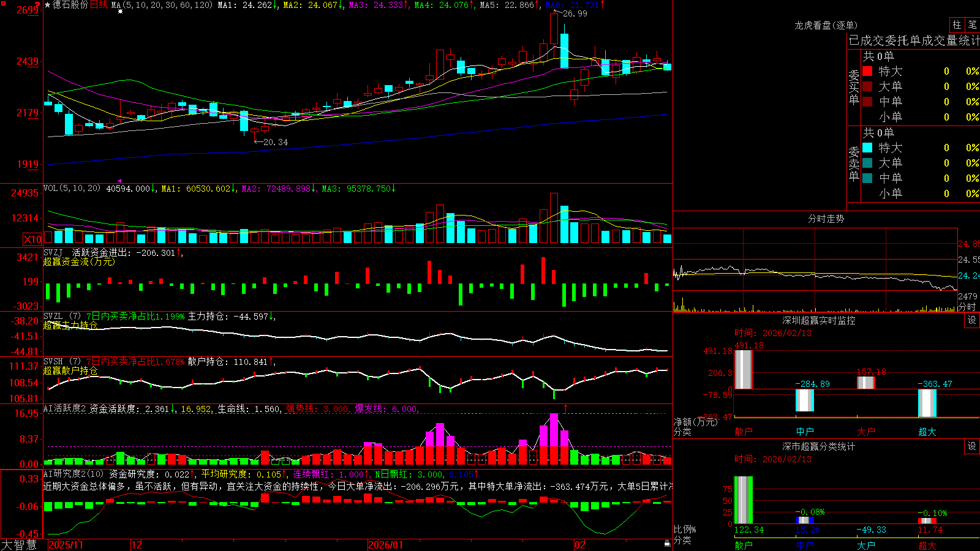
Task: Switch order view to 柱 (bar) mode
Action: point(956,25)
